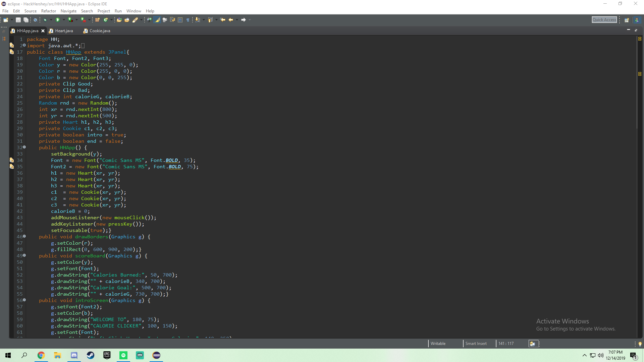
Task: Open Chrome from the taskbar
Action: (x=41, y=355)
